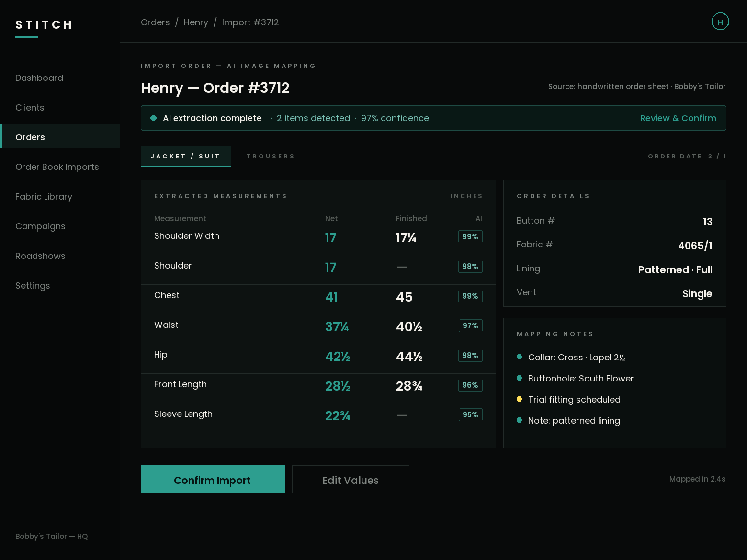Image resolution: width=747 pixels, height=560 pixels.
Task: Open Order Book Imports page
Action: pos(57,167)
